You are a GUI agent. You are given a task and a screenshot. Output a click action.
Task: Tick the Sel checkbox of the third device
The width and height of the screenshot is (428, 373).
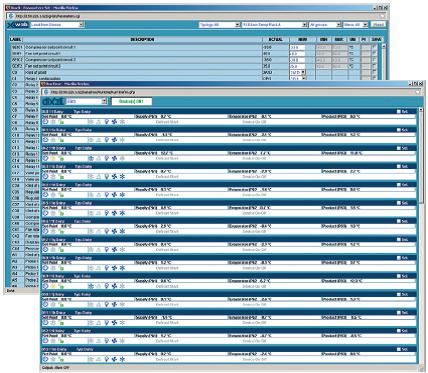[399, 148]
